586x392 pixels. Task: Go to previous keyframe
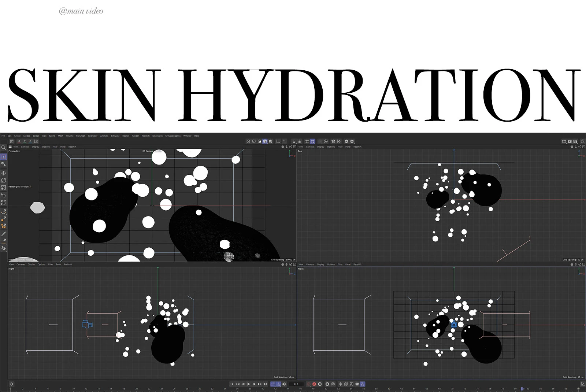238,384
